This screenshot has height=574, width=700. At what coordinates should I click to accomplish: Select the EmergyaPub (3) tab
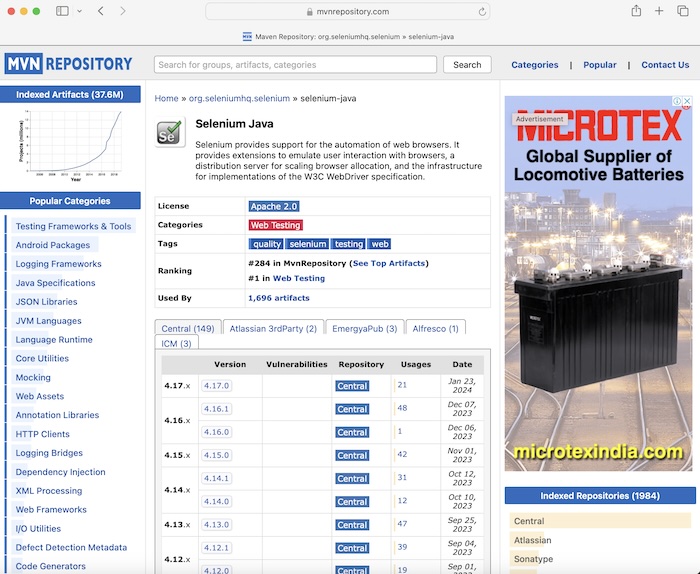(x=364, y=328)
